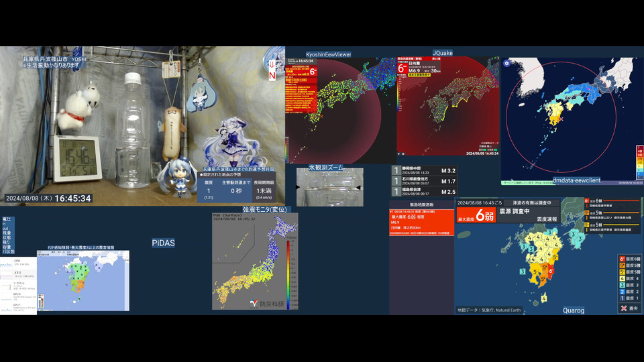Click the 4 marker on Quarog southern island
The height and width of the screenshot is (362, 644).
coord(544,298)
